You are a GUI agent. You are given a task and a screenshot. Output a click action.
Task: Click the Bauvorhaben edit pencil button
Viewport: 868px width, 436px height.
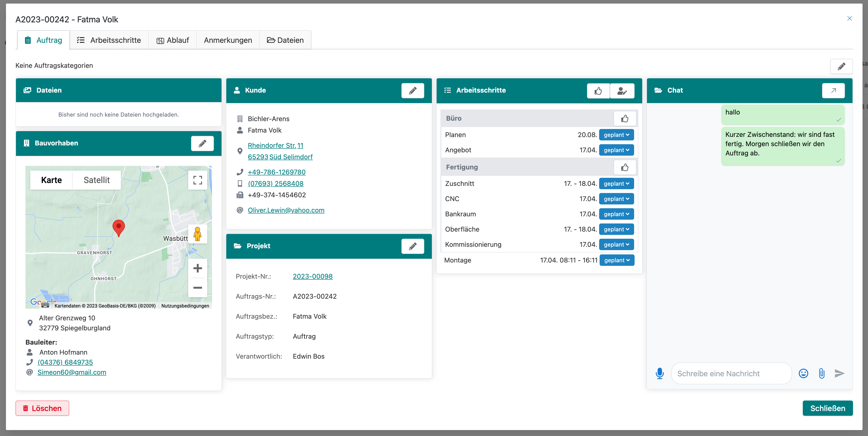click(202, 143)
